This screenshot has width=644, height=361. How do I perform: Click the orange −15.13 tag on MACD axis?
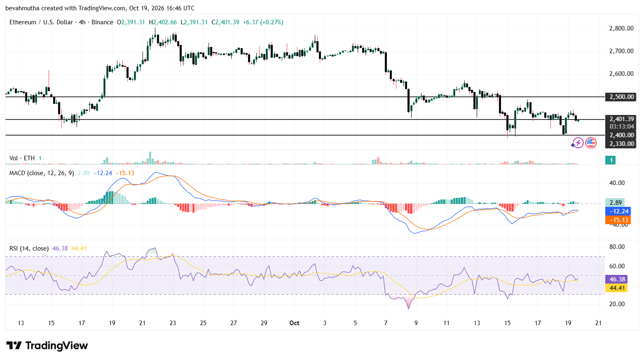(x=618, y=220)
